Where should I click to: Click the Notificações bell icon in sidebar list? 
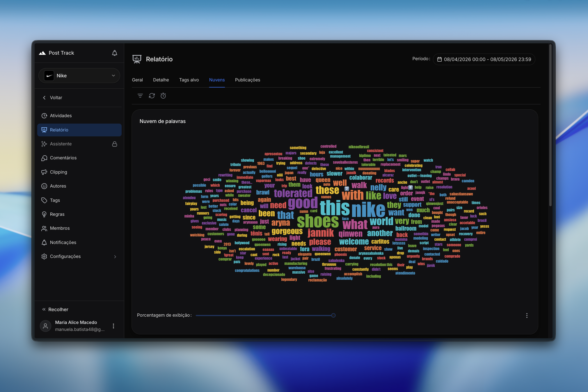pyautogui.click(x=44, y=243)
